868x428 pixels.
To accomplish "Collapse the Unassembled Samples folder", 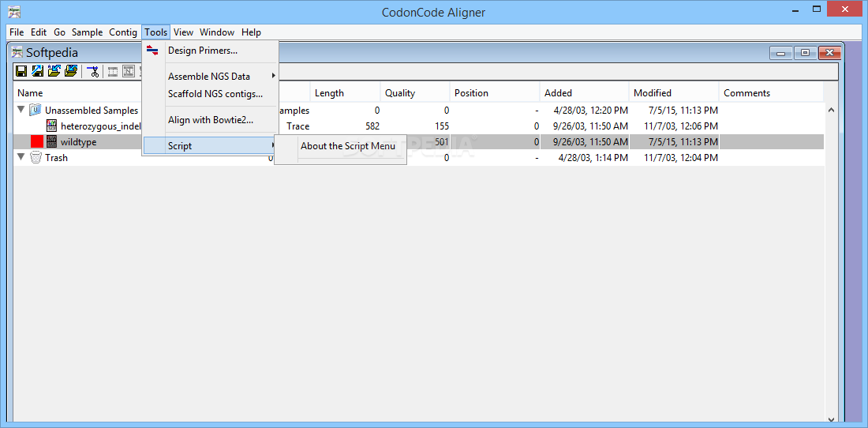I will click(x=21, y=110).
